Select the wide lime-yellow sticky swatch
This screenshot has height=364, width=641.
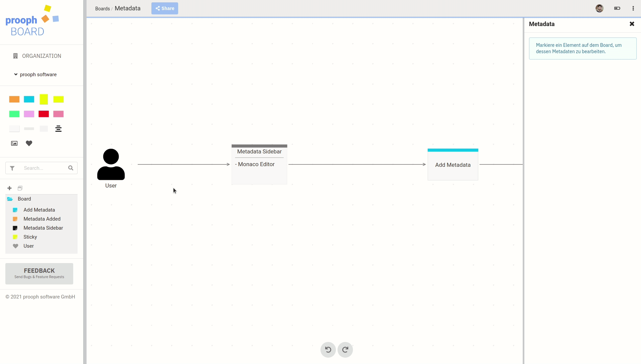click(x=58, y=99)
